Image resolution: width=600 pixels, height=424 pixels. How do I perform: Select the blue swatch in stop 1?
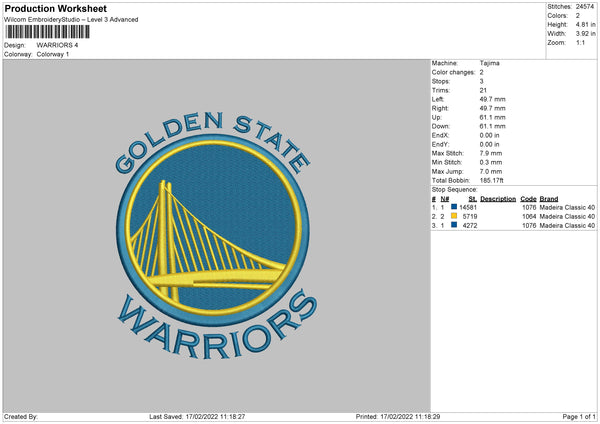click(x=454, y=207)
